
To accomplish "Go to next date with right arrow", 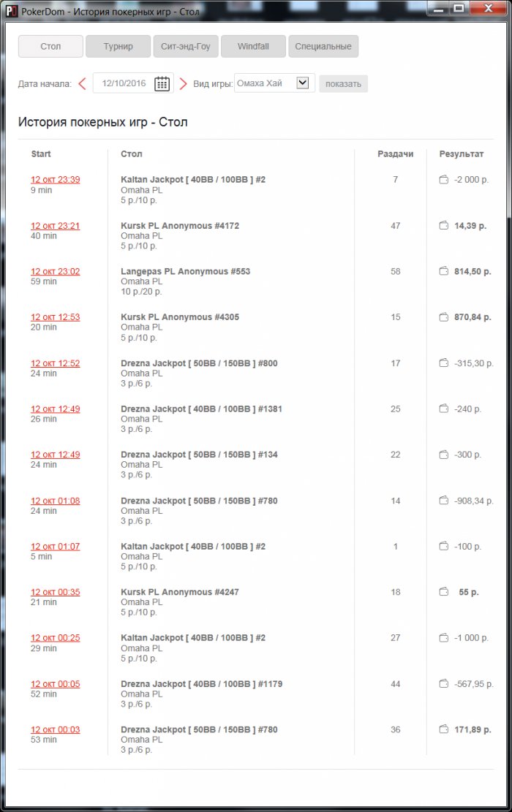I will coord(183,83).
